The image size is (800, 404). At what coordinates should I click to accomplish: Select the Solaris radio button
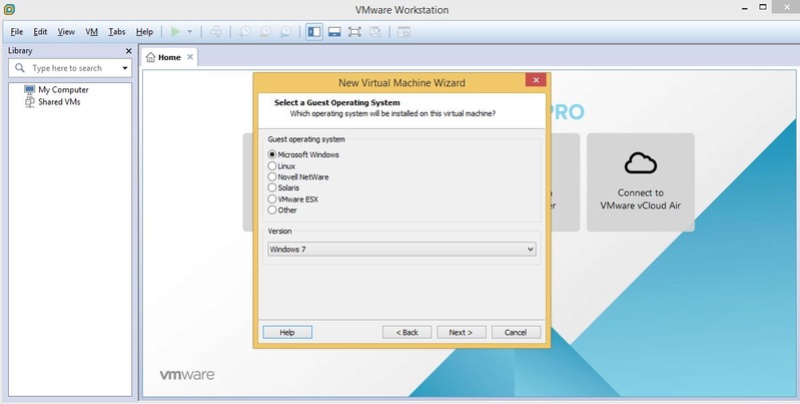(272, 188)
